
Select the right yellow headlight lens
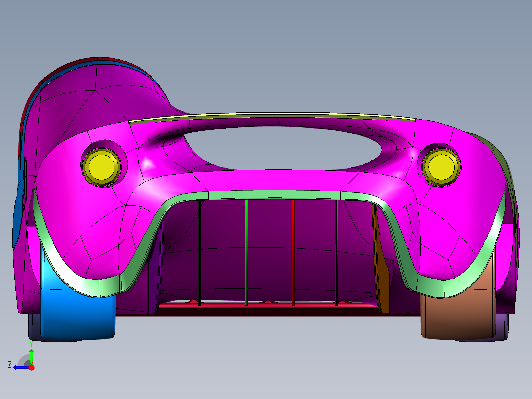[x=441, y=167]
